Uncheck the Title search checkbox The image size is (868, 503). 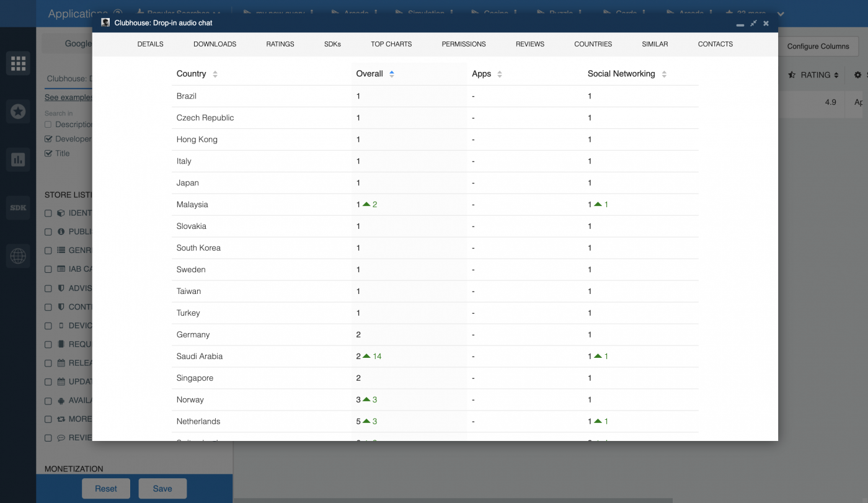(x=48, y=153)
